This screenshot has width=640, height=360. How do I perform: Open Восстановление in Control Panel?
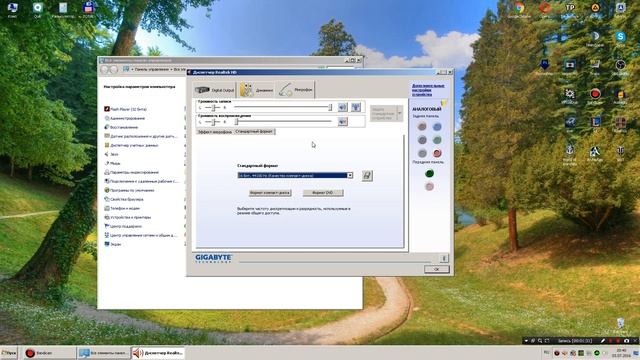(x=121, y=127)
